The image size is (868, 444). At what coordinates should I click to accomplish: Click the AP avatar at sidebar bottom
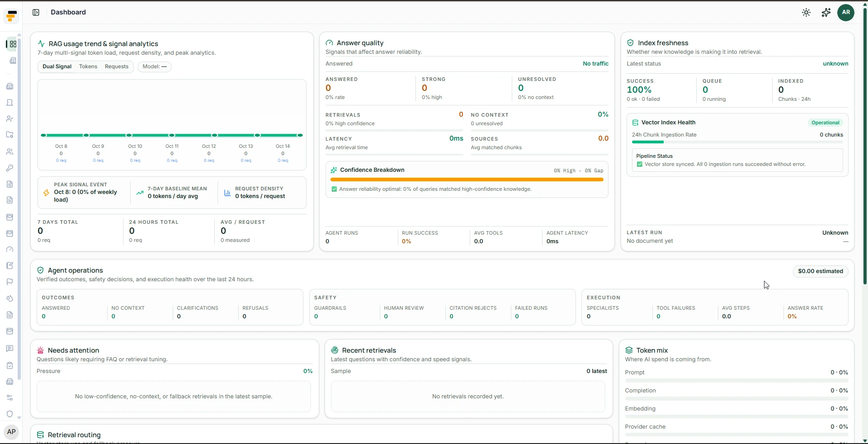[11, 432]
